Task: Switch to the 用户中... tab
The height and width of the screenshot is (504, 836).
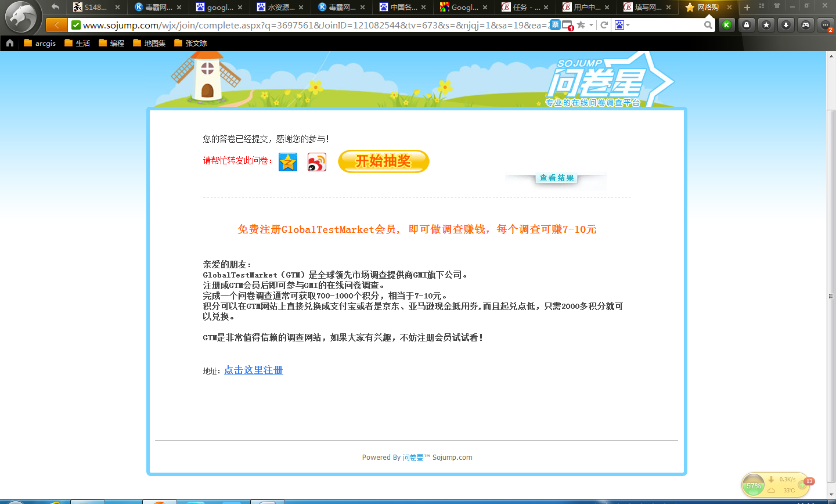Action: coord(586,8)
